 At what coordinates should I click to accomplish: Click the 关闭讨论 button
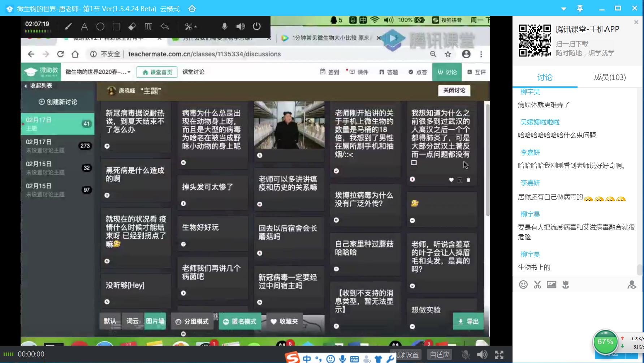(454, 90)
